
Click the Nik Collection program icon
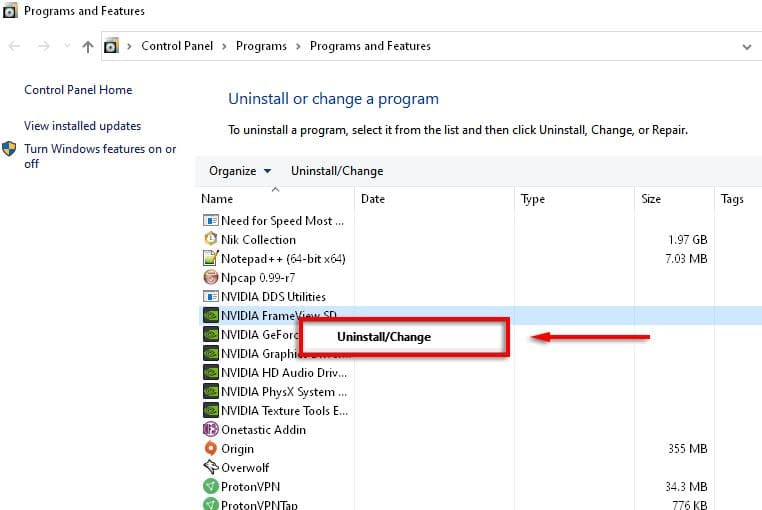click(x=211, y=240)
